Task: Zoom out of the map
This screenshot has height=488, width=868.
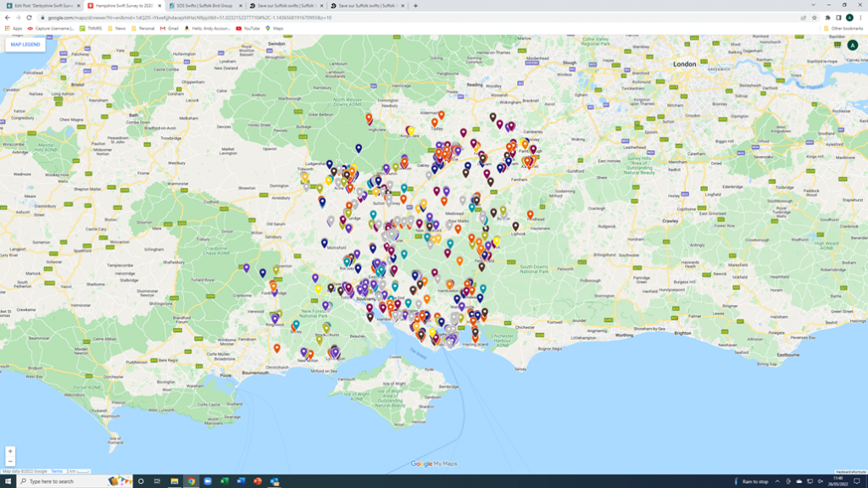Action: tap(10, 462)
